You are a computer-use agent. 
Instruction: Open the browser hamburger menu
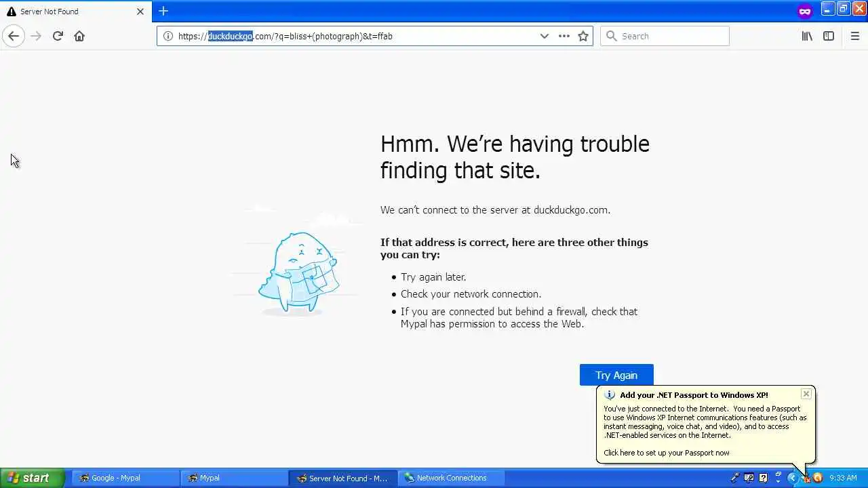pos(854,36)
